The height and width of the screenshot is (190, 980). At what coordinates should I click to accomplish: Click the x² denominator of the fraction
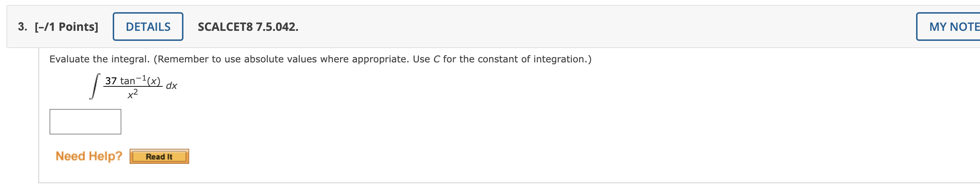click(x=133, y=94)
